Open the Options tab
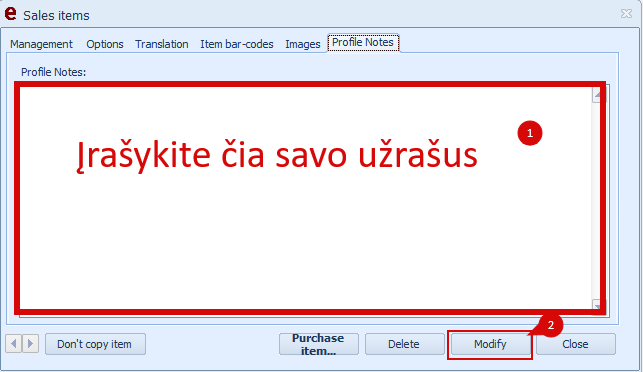 [105, 44]
